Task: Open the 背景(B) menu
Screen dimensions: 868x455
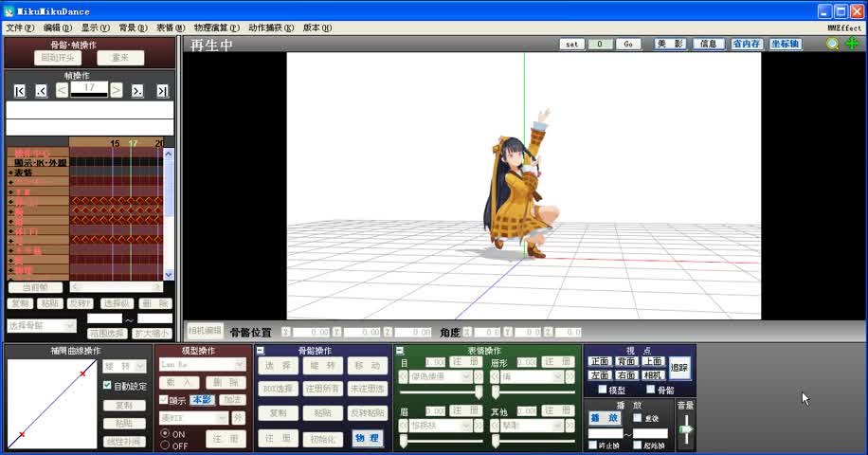Action: [x=133, y=27]
